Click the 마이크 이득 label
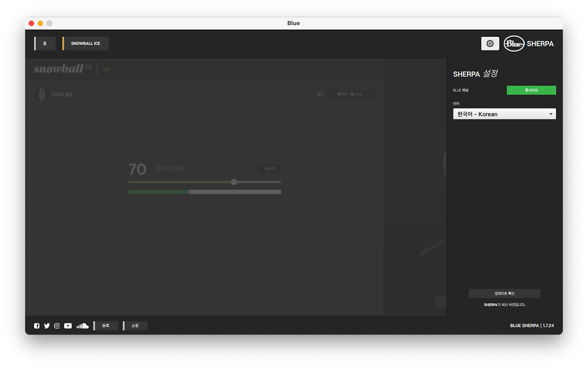Image resolution: width=588 pixels, height=368 pixels. (x=170, y=169)
